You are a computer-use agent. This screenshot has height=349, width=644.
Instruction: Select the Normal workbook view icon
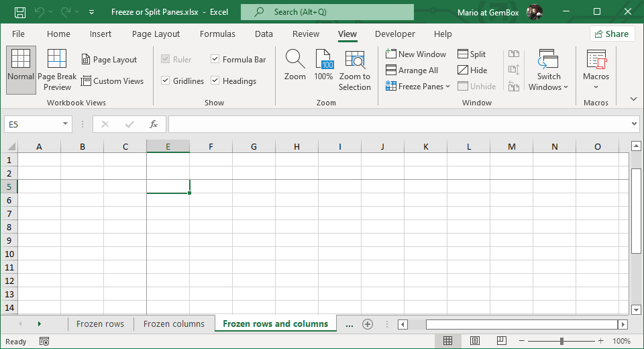tap(21, 60)
